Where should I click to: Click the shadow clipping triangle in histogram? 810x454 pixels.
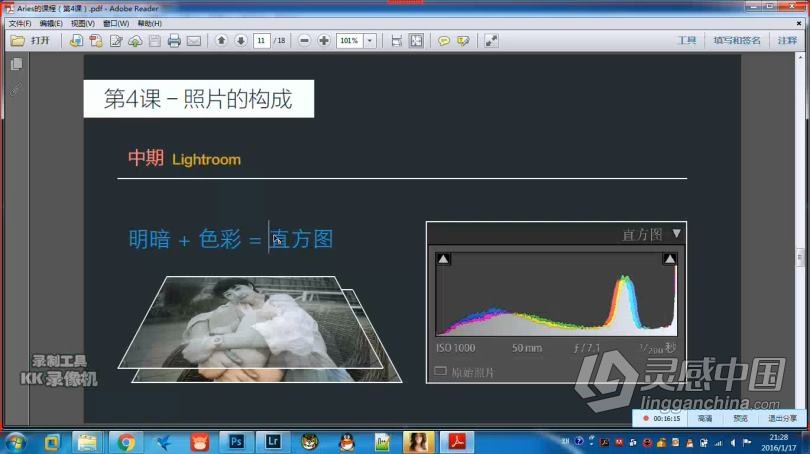pyautogui.click(x=443, y=259)
